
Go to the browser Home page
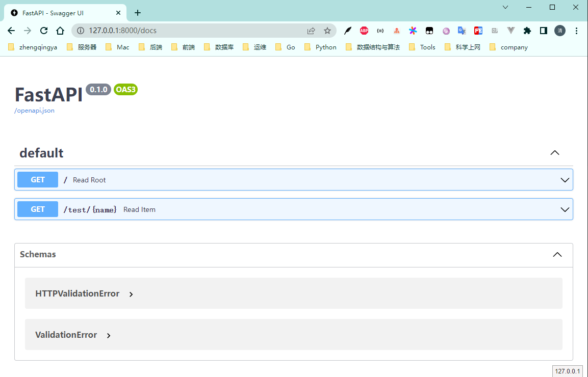[x=60, y=31]
